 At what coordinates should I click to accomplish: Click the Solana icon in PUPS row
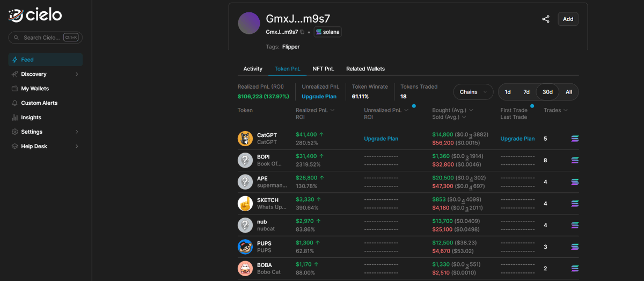point(575,247)
